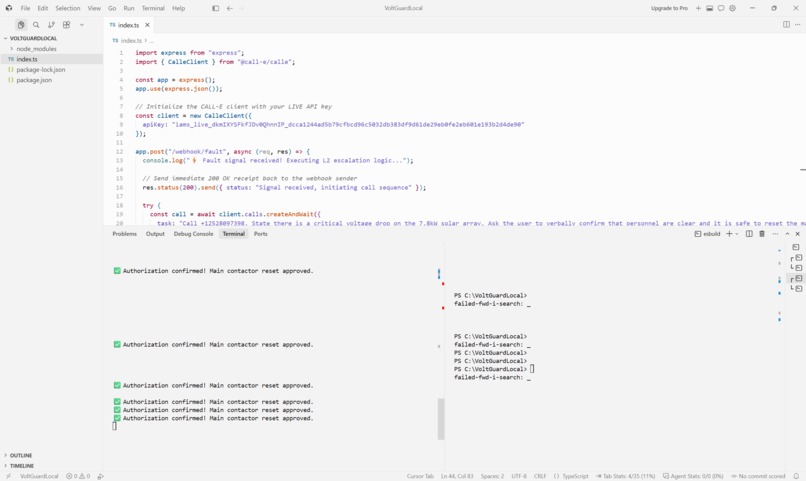Click the plus icon beside Upgrade to Pro
This screenshot has height=481, width=806.
click(x=698, y=8)
